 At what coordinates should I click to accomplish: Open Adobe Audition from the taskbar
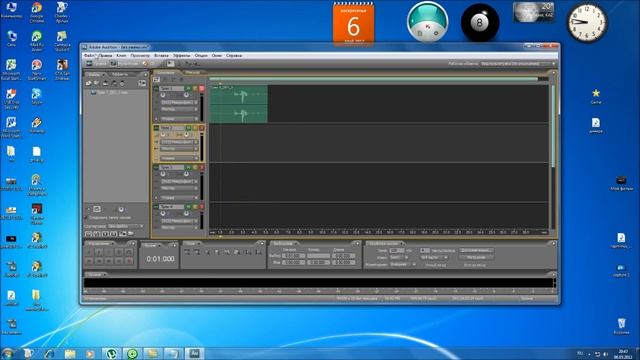pos(194,353)
